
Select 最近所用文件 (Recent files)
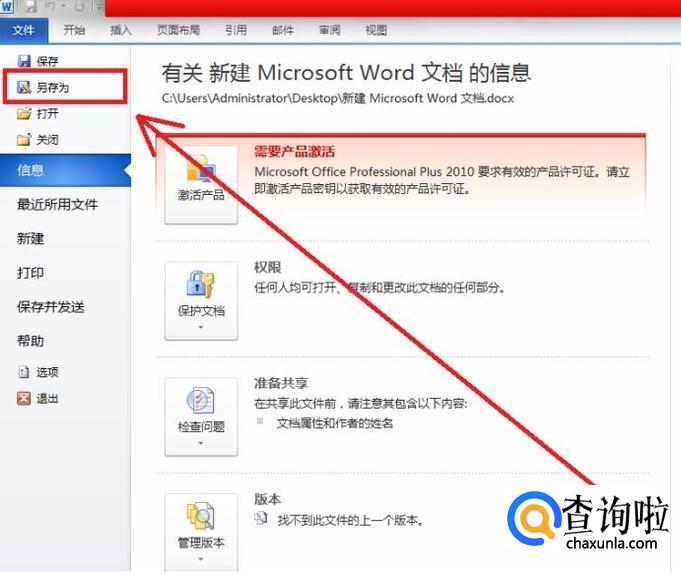point(57,205)
